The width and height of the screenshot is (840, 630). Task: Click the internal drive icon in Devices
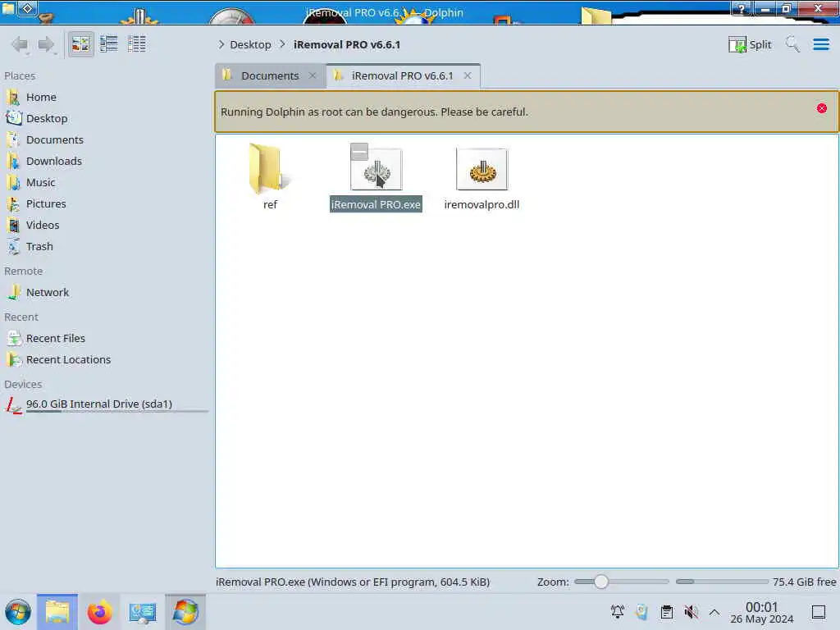14,405
